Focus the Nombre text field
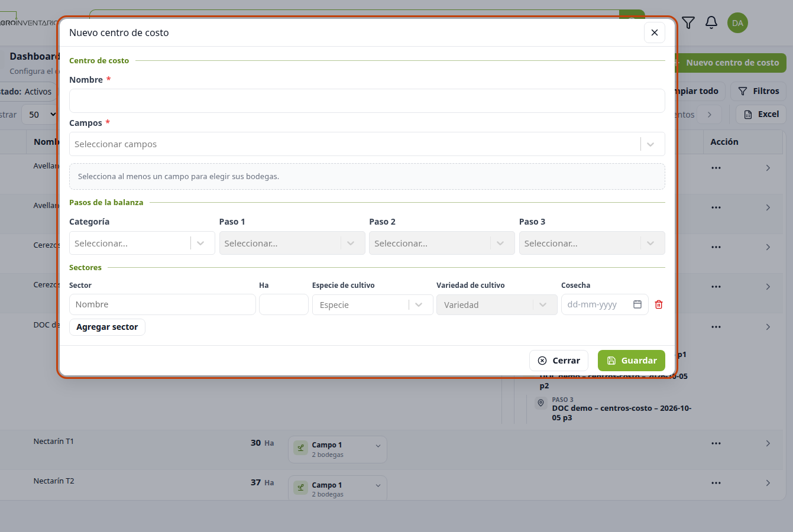Image resolution: width=793 pixels, height=532 pixels. tap(367, 101)
